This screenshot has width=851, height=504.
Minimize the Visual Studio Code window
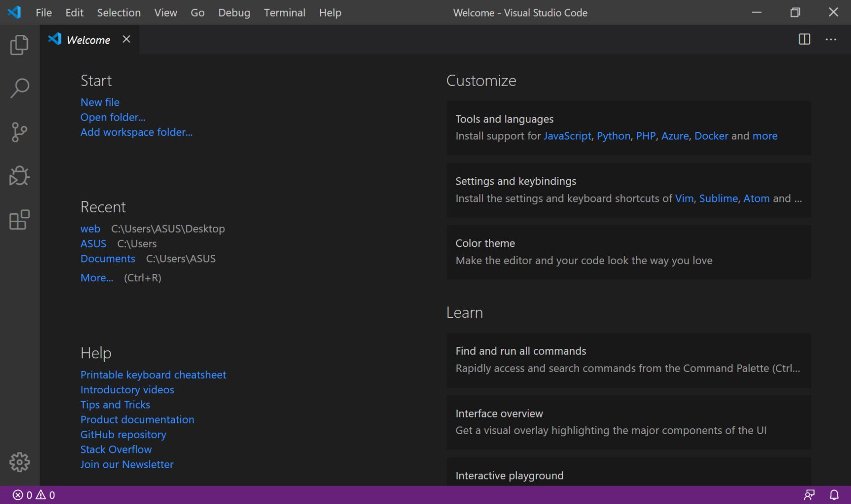[x=756, y=12]
